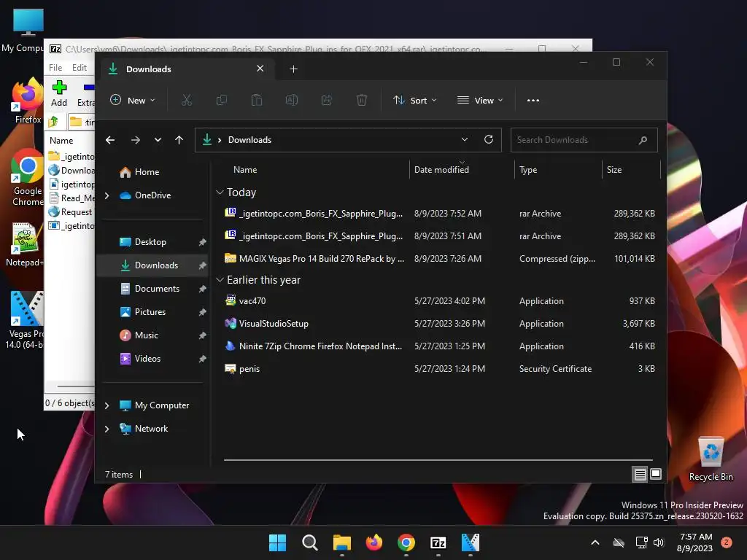Close the Downloads tab
The height and width of the screenshot is (560, 747).
[x=260, y=69]
